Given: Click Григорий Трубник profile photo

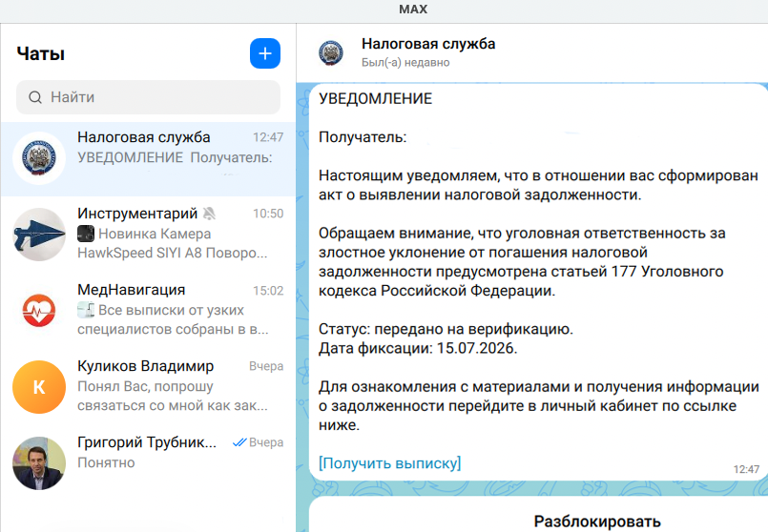Looking at the screenshot, I should (39, 463).
